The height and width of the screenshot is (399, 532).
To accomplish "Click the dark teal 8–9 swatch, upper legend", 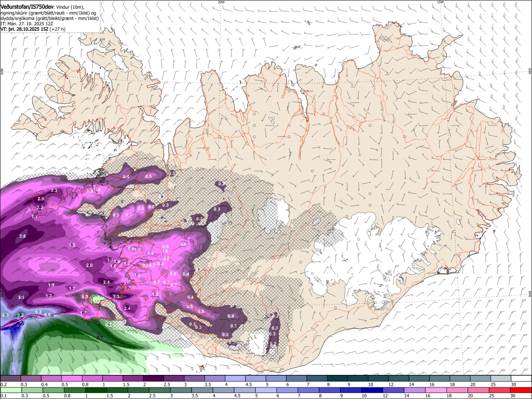I will pyautogui.click(x=337, y=379).
